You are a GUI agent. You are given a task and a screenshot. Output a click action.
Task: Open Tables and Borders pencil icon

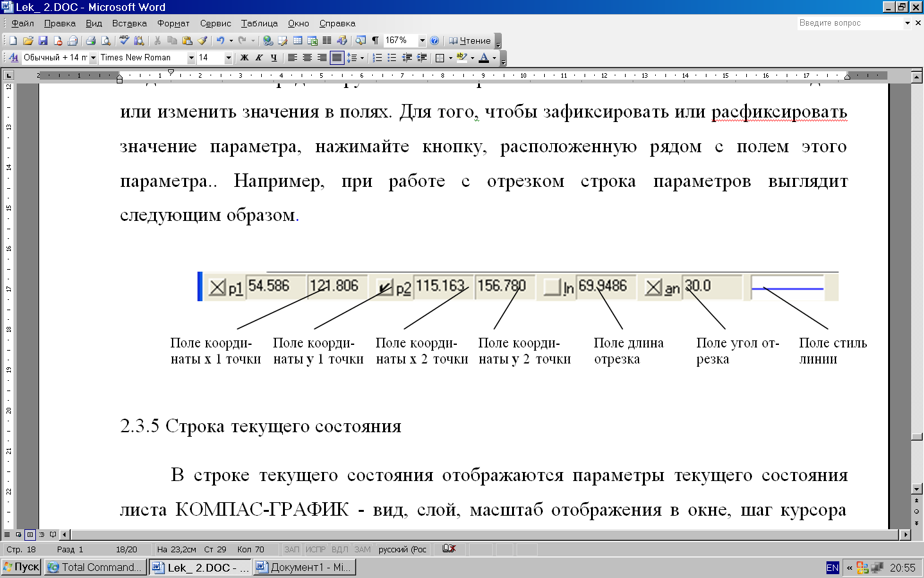click(x=282, y=40)
